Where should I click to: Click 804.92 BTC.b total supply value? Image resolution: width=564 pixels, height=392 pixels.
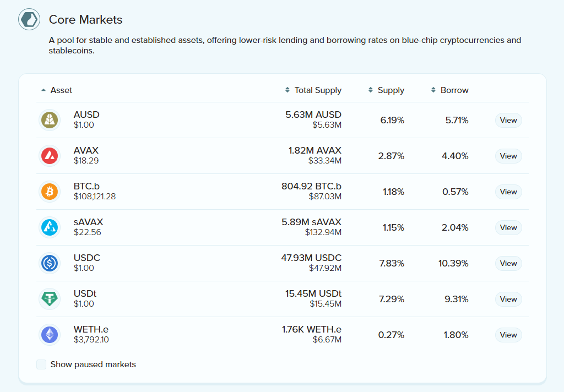[312, 186]
